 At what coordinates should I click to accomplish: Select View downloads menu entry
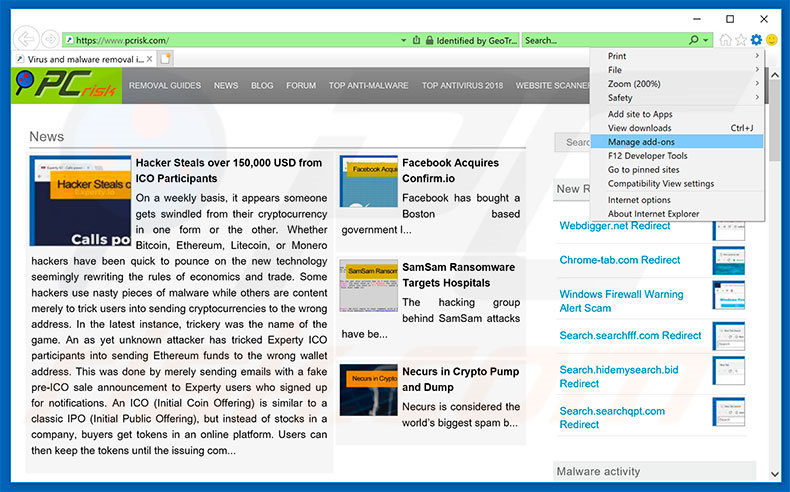(x=677, y=128)
